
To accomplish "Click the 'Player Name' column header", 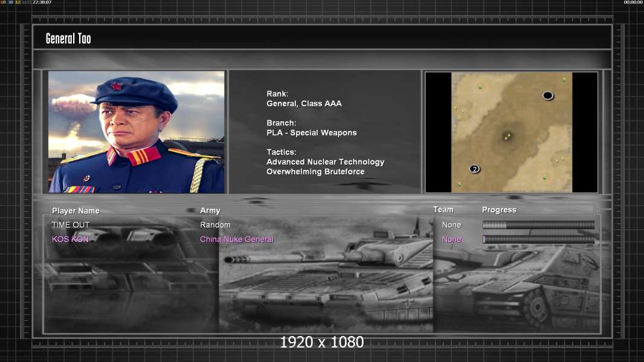I will [76, 211].
